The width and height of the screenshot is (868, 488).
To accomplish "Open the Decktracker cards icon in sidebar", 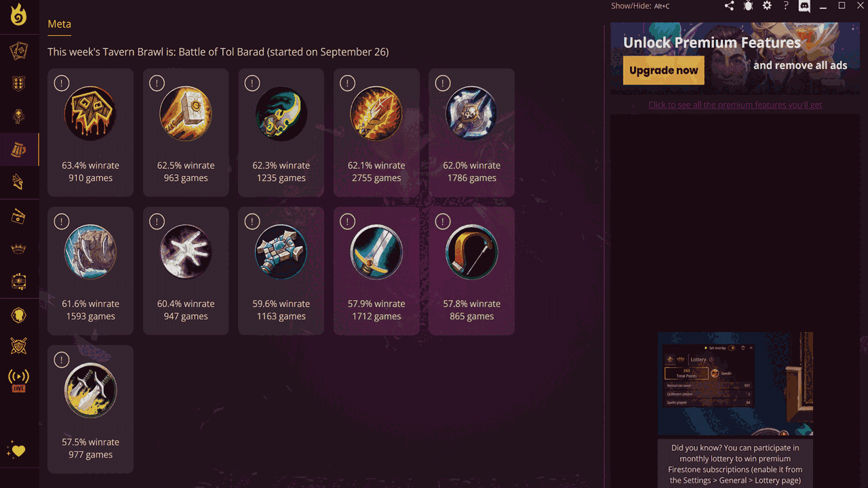I will coord(18,51).
